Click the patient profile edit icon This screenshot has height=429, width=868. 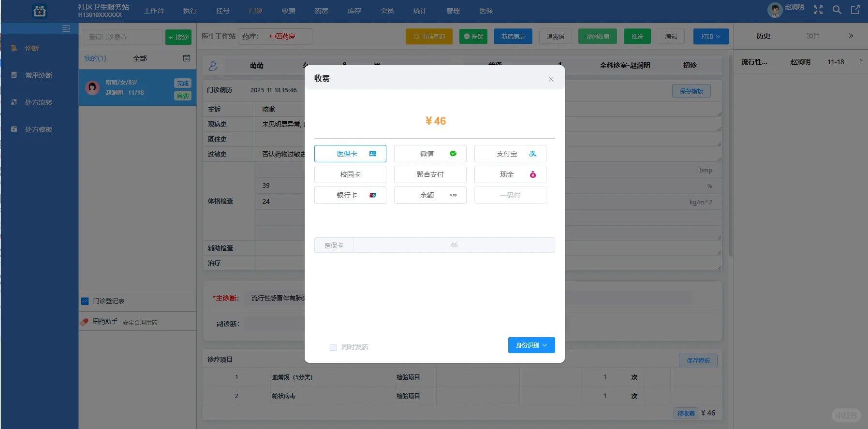[213, 66]
